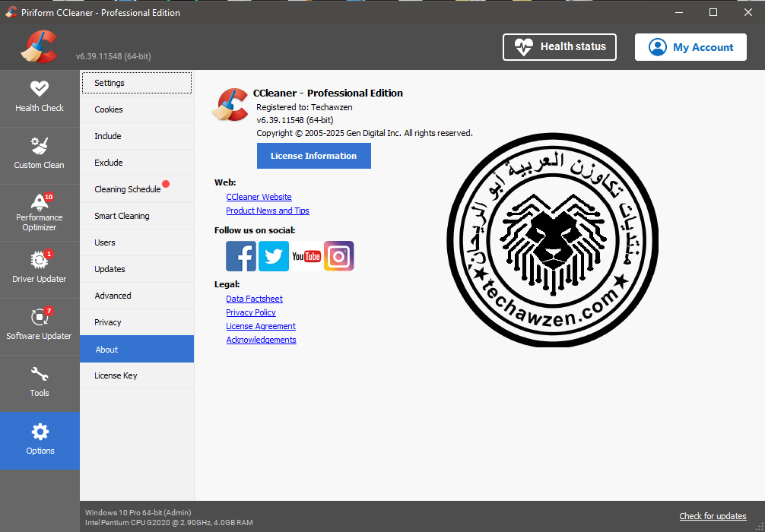Click the 'Windows 10 Pro 64-bit (Admin)' status text
The image size is (765, 532).
pyautogui.click(x=138, y=512)
